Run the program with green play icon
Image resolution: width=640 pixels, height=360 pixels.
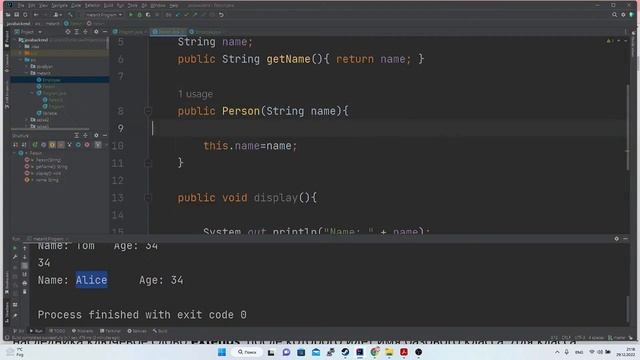(x=131, y=15)
